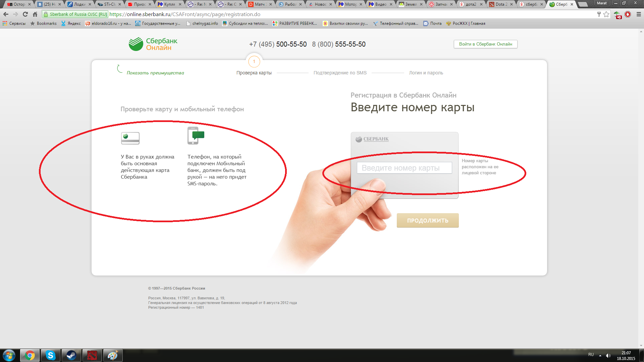Image resolution: width=644 pixels, height=362 pixels.
Task: Open the Субсидии на тепло bookmark
Action: pyautogui.click(x=245, y=23)
